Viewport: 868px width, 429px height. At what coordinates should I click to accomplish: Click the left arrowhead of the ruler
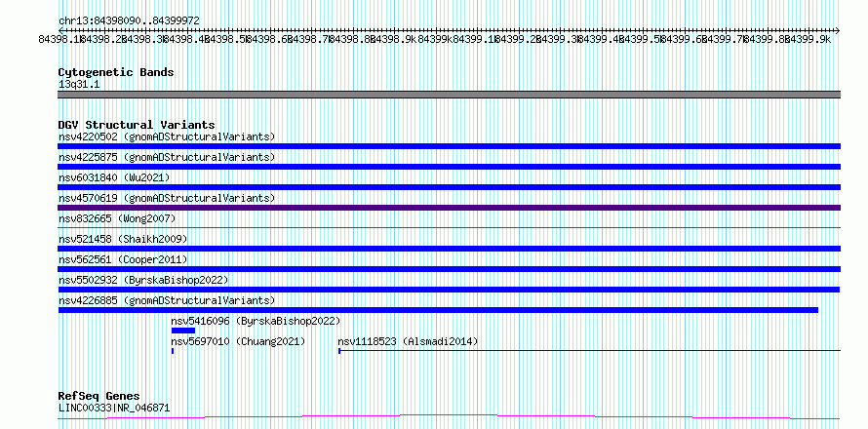tap(60, 30)
